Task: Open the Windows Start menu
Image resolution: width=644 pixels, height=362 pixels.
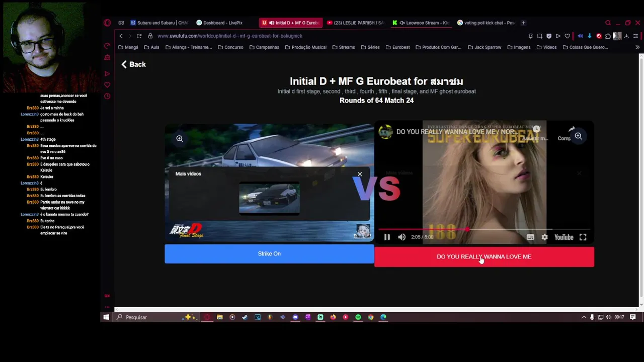Action: point(106,317)
